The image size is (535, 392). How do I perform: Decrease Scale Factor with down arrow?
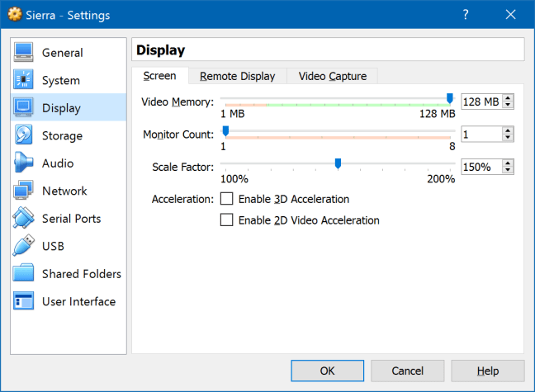508,171
